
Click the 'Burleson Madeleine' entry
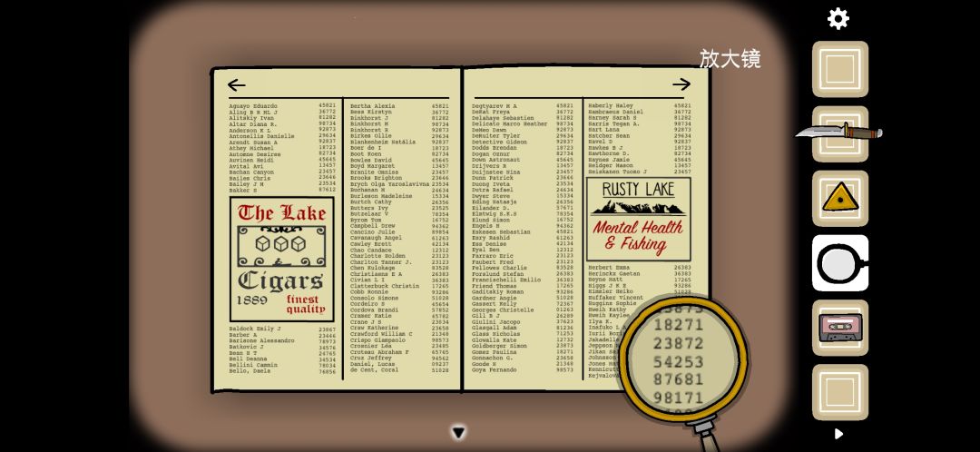pyautogui.click(x=381, y=196)
